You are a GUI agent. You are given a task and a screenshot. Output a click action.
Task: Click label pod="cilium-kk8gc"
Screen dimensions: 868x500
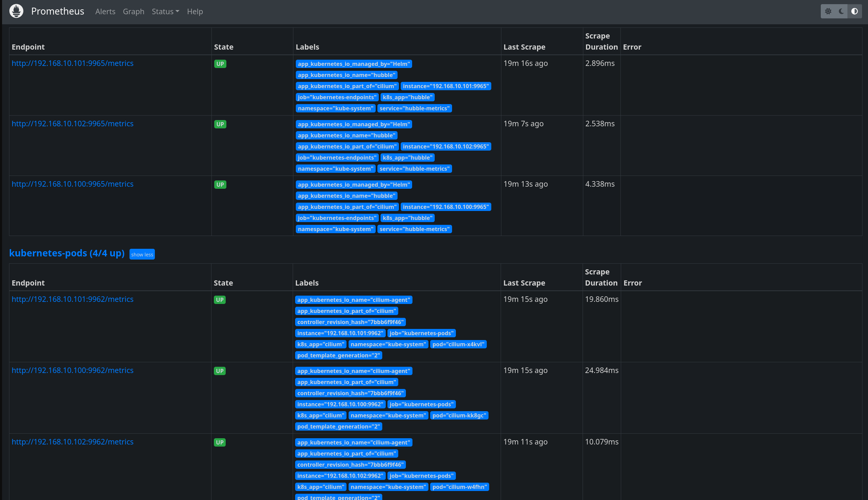click(459, 415)
